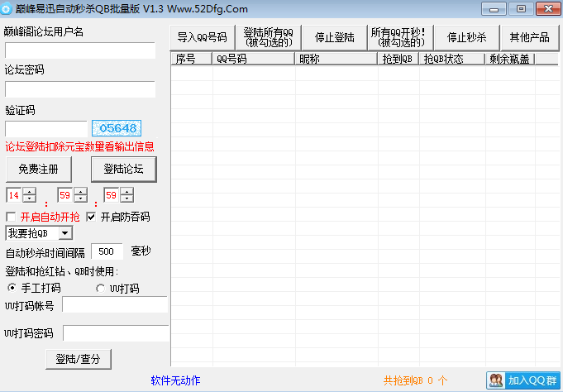Viewport: 563px width, 392px height.
Task: Click the red 论坛登陆扣除元宝数量看输出信息 notice
Action: tap(79, 146)
